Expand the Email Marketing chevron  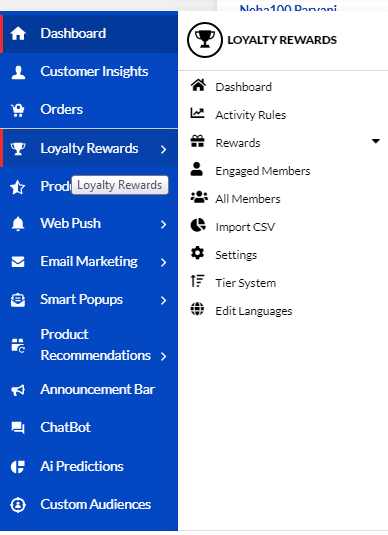coord(164,262)
